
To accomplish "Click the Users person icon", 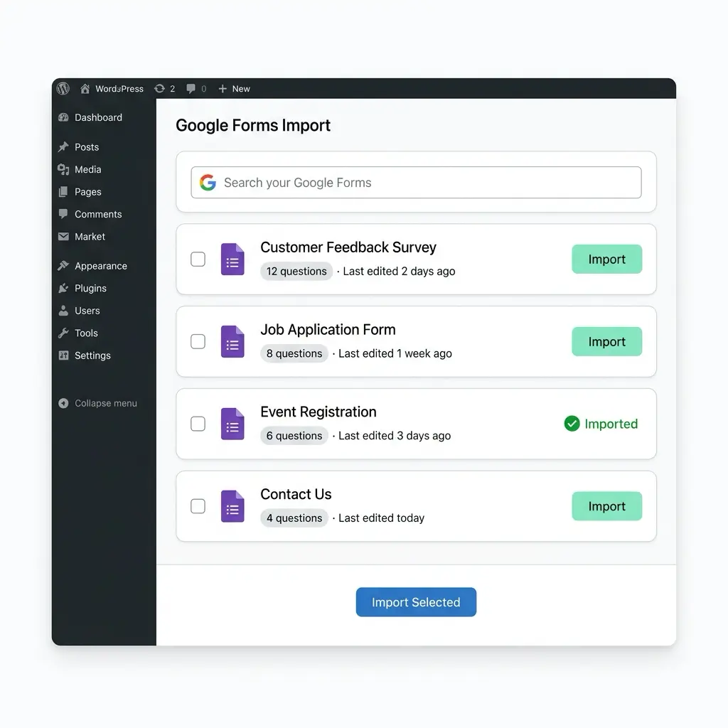I will (x=63, y=310).
